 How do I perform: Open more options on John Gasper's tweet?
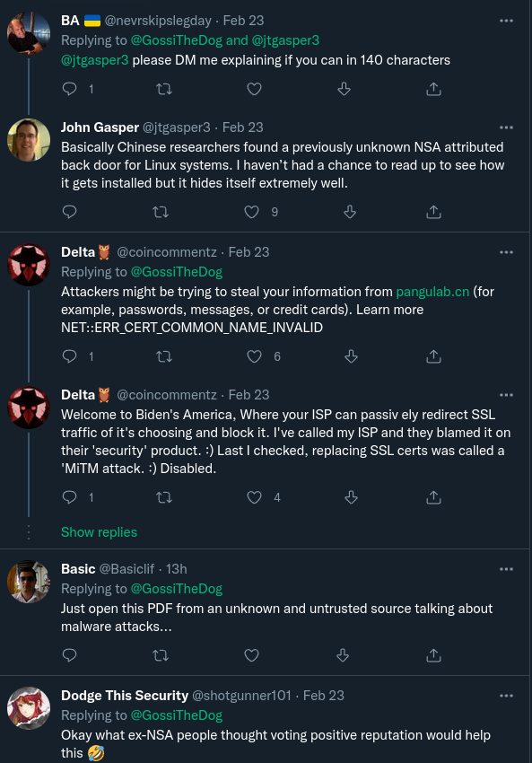(x=506, y=127)
